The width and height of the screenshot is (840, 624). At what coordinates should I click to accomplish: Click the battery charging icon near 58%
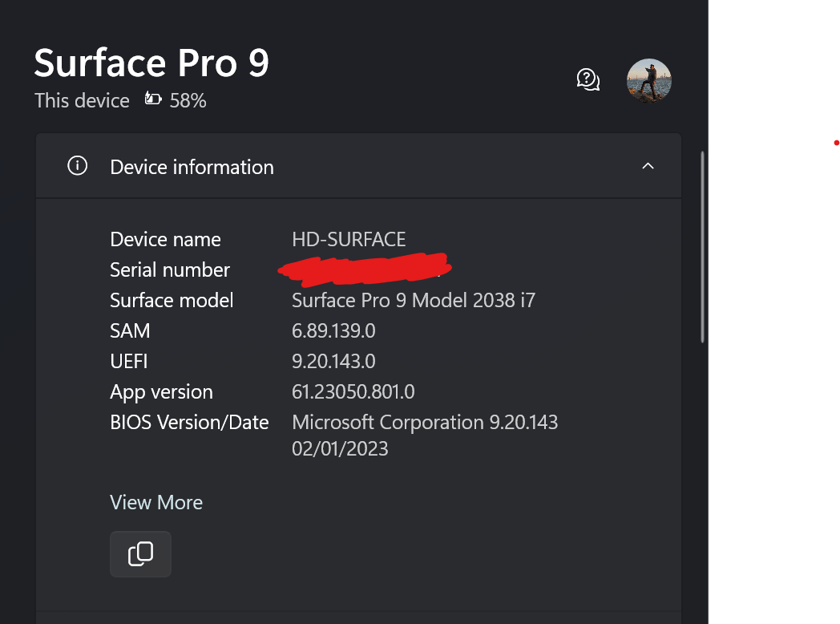pyautogui.click(x=152, y=99)
